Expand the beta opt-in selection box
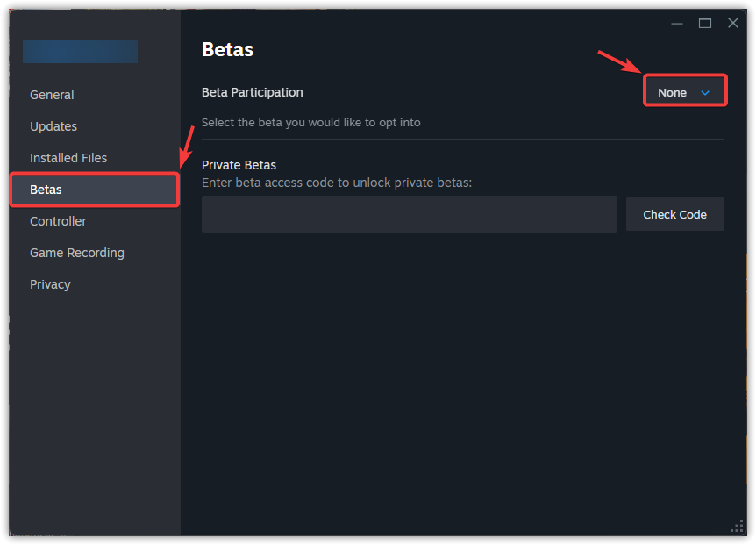The width and height of the screenshot is (756, 545). (x=684, y=90)
